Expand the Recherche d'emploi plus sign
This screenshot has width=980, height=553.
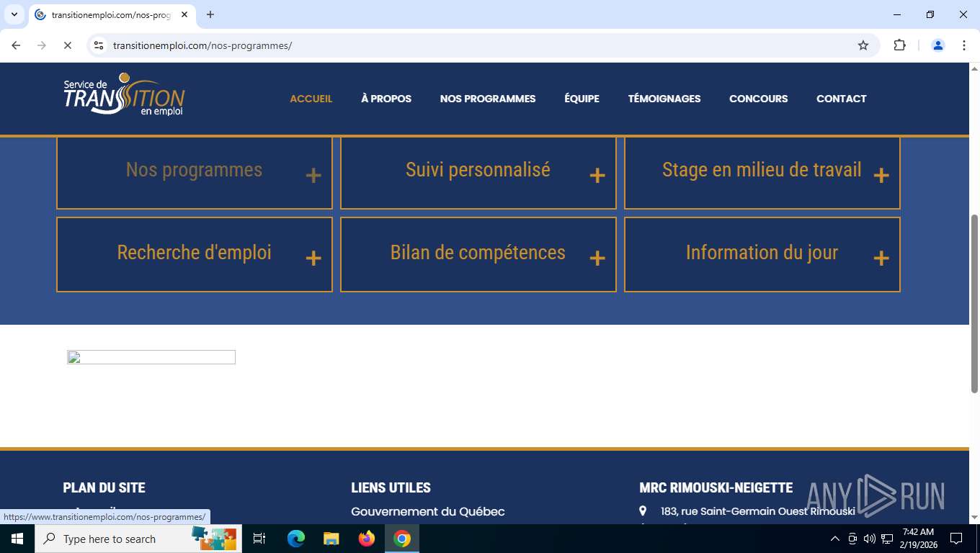point(313,258)
